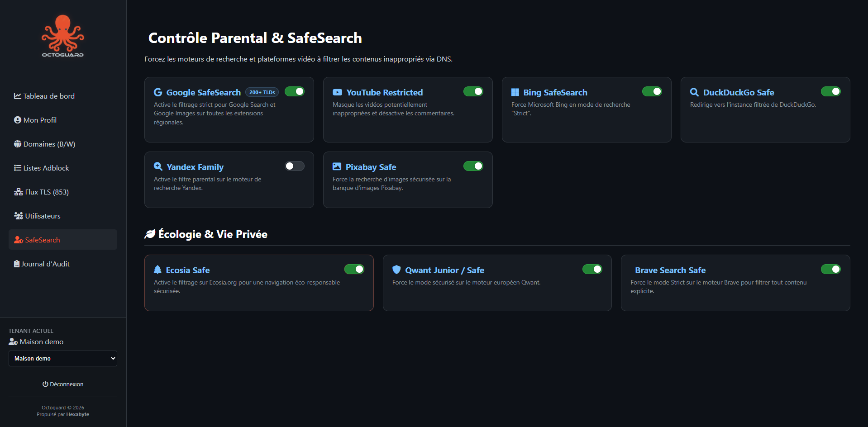Click the Microsoft logo beside Bing SafeSearch
The image size is (868, 427).
[x=515, y=92]
